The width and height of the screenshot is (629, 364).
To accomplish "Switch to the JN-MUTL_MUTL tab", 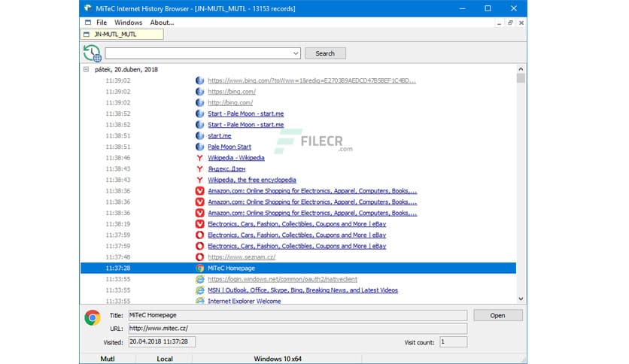I will (x=122, y=35).
